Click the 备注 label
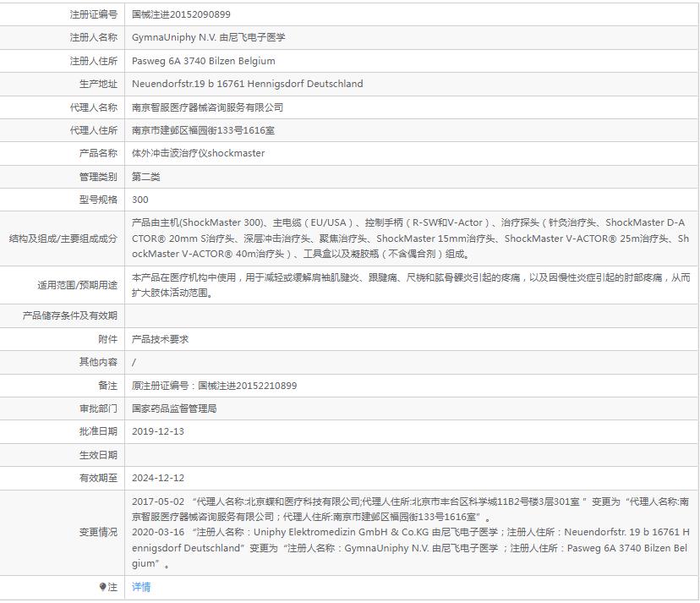The image size is (700, 603). [x=107, y=386]
